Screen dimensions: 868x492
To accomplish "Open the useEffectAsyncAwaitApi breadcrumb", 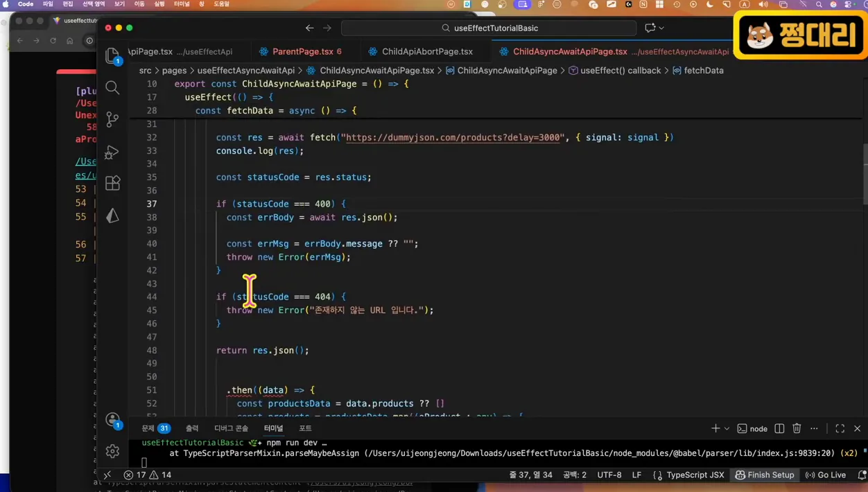I will (x=245, y=70).
